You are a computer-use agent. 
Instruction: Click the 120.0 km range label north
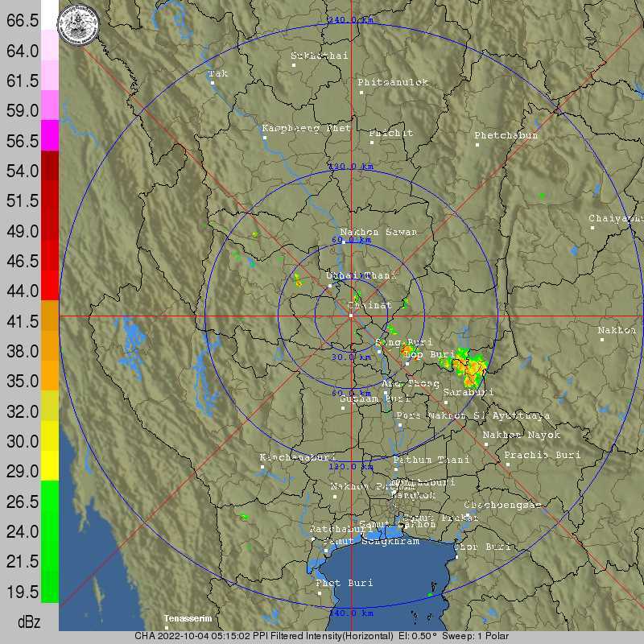pos(351,167)
